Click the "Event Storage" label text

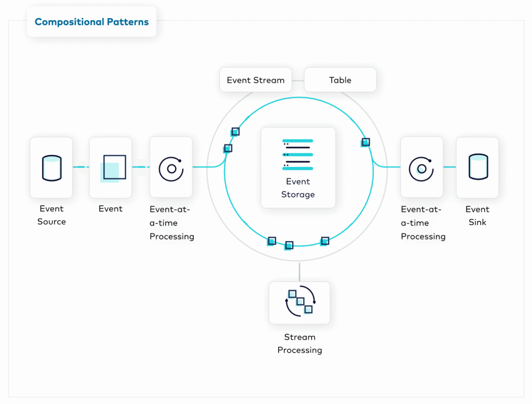pos(298,188)
